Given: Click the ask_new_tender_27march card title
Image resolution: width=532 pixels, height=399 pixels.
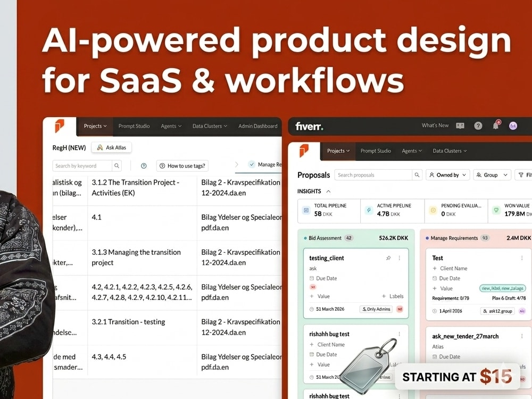Looking at the screenshot, I should coord(465,336).
